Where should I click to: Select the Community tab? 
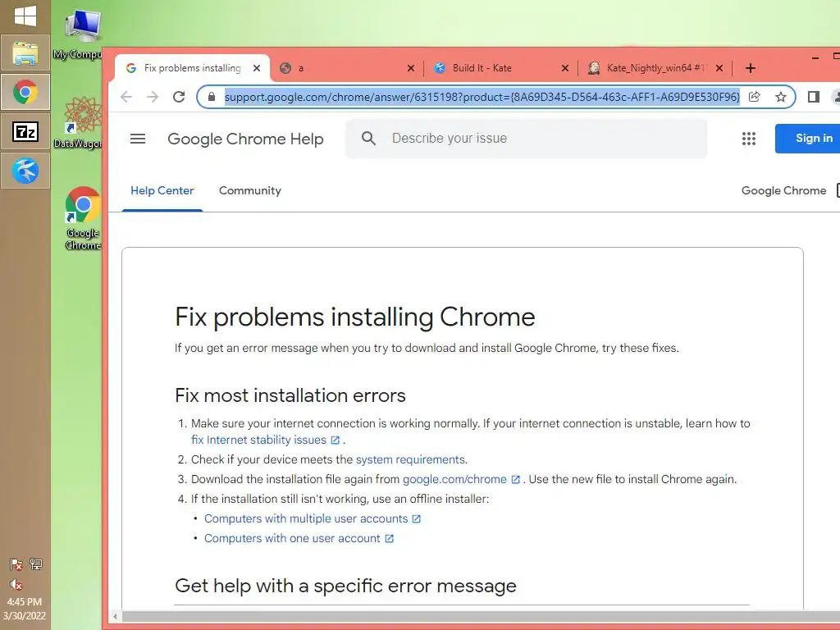(249, 190)
